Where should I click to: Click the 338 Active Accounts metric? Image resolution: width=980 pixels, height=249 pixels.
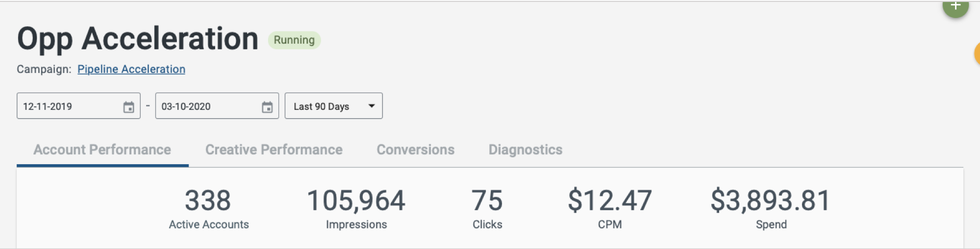click(x=208, y=209)
